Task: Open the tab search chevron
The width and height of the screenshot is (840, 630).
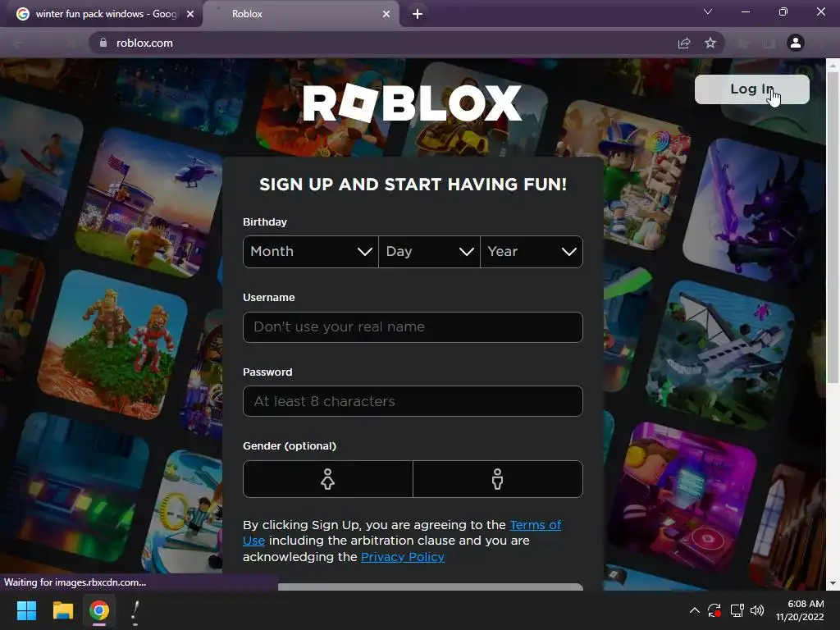Action: coord(708,11)
